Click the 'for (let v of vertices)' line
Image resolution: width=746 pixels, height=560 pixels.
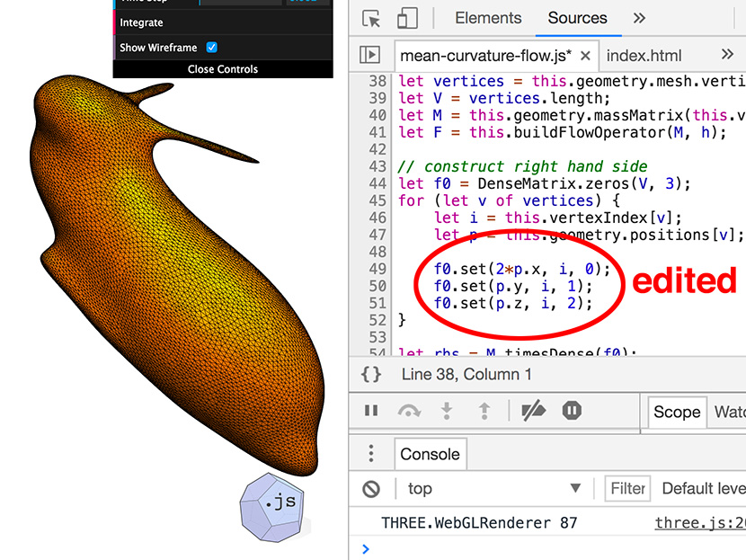point(509,200)
